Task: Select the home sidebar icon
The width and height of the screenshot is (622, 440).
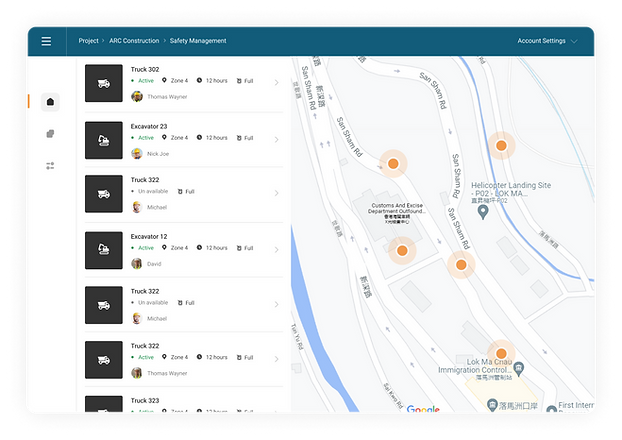Action: [x=50, y=102]
